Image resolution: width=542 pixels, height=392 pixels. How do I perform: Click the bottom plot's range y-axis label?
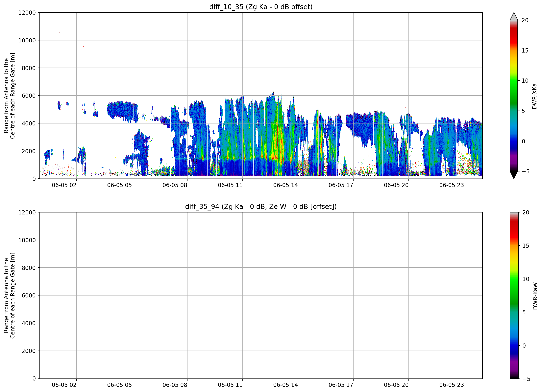[10, 295]
